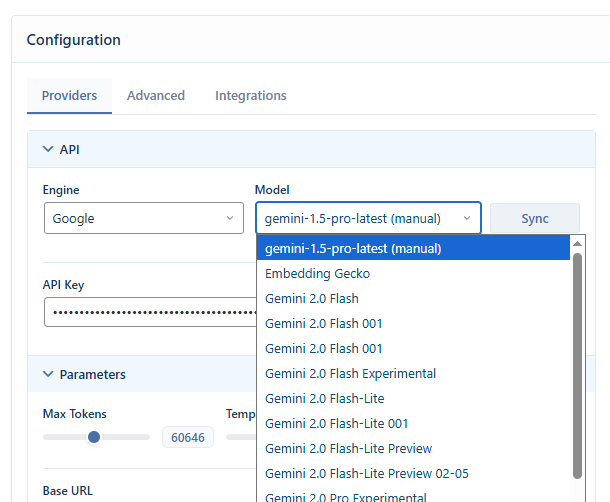
Task: Pick Gemini 2.0 Flash Experimental model
Action: pos(350,373)
